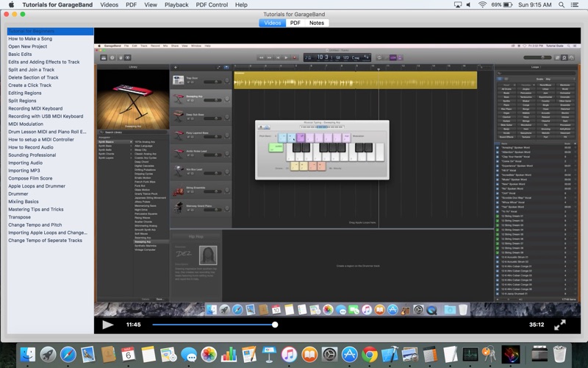Image resolution: width=588 pixels, height=368 pixels.
Task: Choose 'How to setup a MIDI Controller'
Action: [x=50, y=140]
